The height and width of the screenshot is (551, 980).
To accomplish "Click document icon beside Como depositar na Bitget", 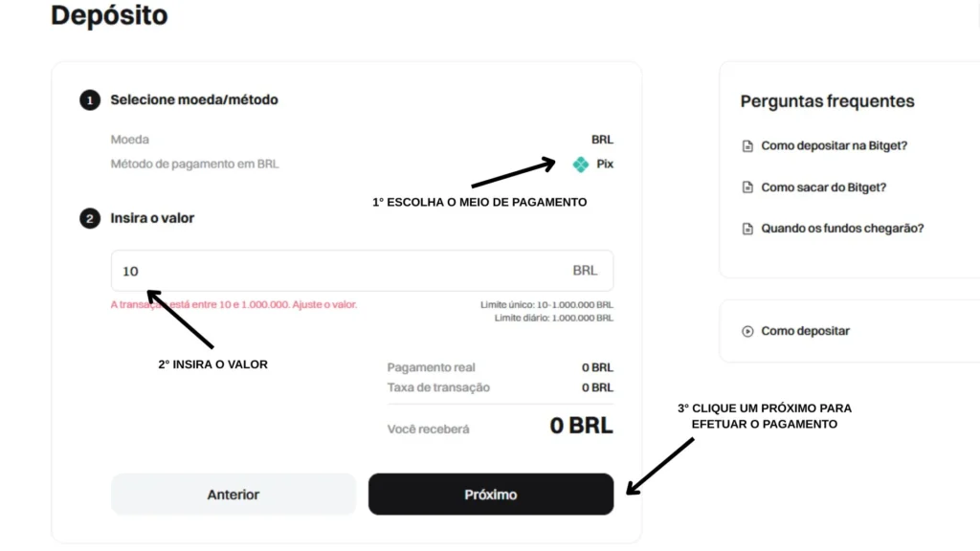I will [x=747, y=146].
